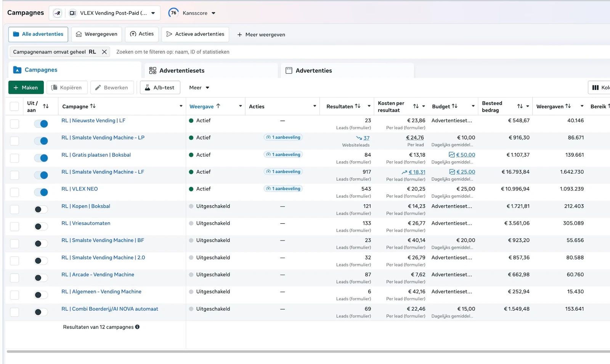Open Besteed bedrag column options caret
Viewport: 610px width, 364px height.
528,106
